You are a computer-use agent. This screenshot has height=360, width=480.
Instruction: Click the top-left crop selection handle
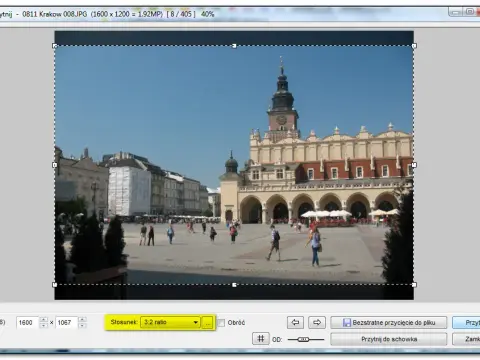coord(55,46)
